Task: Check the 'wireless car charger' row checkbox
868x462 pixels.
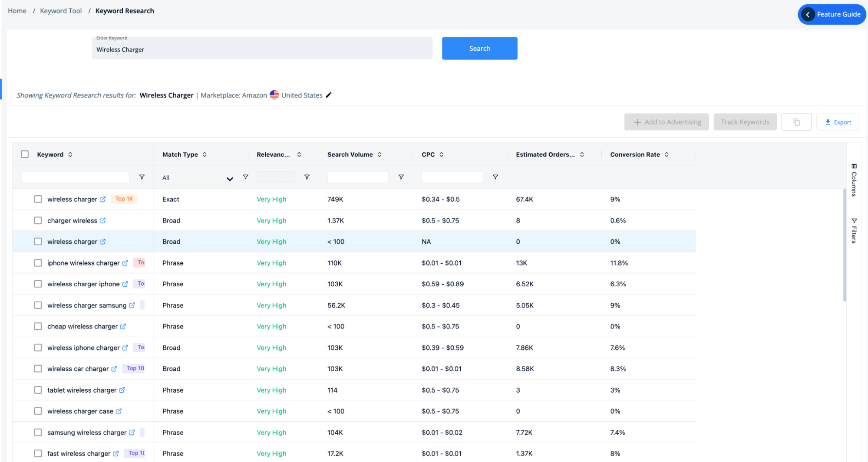Action: click(x=38, y=368)
